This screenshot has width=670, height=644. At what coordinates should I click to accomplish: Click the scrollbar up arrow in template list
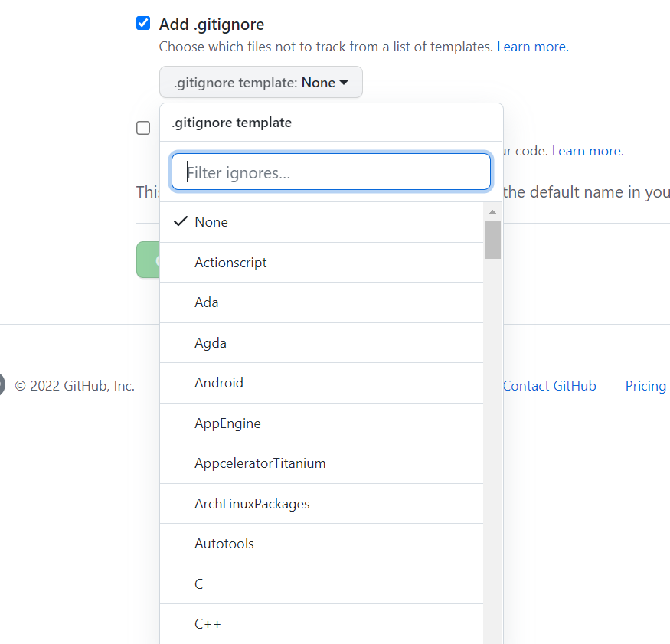[x=492, y=212]
